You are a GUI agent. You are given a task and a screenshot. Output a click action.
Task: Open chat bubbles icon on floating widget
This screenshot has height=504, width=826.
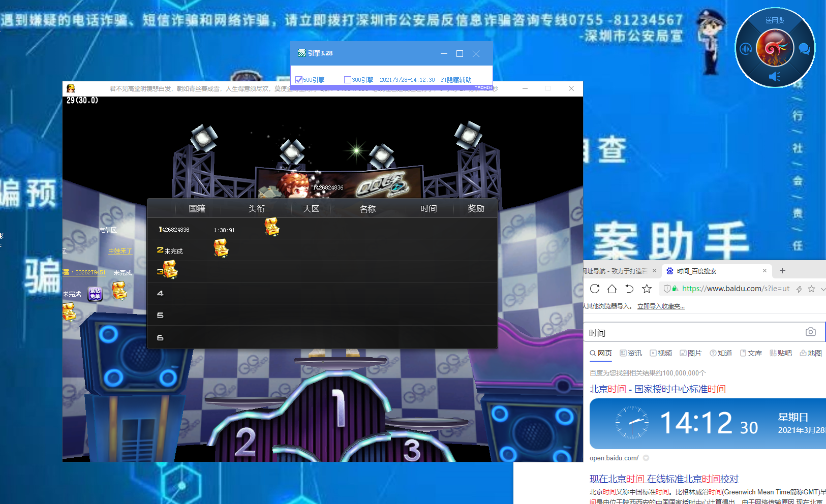804,49
